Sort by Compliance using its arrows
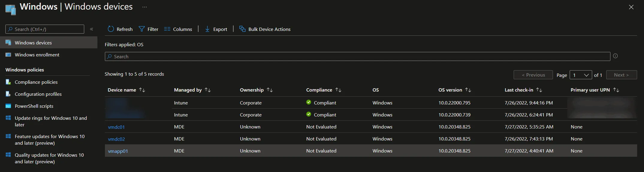This screenshot has width=644, height=172. tap(338, 90)
